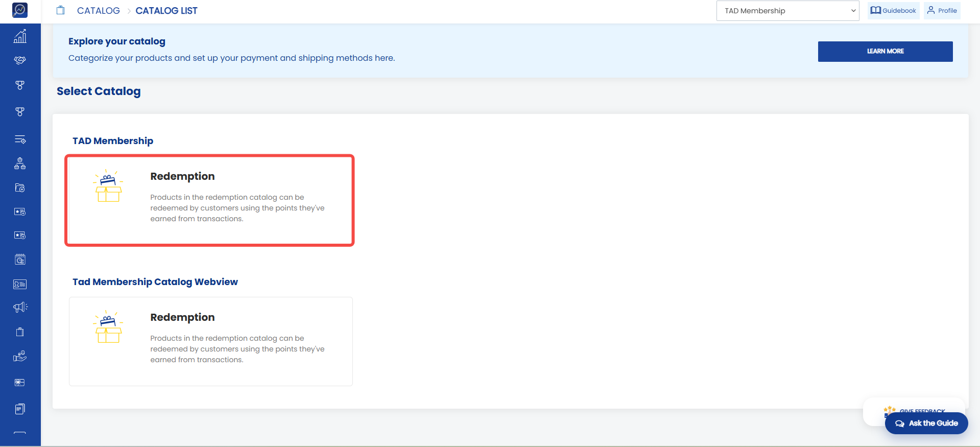Click the 'Select Catalog' heading
Image resolution: width=980 pixels, height=447 pixels.
[x=99, y=91]
